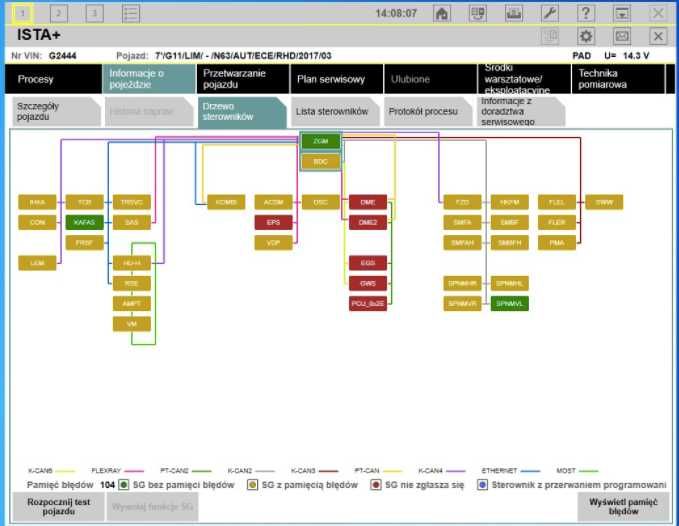Switch to Technika pomiarowa tab
The height and width of the screenshot is (526, 679).
click(618, 79)
